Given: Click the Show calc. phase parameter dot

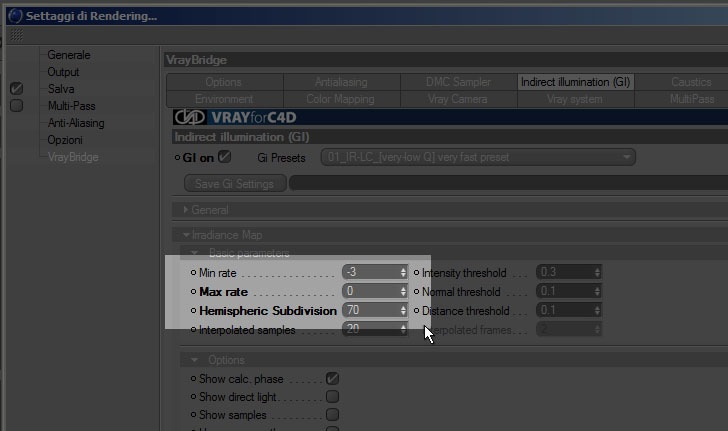Looking at the screenshot, I should click(x=194, y=379).
